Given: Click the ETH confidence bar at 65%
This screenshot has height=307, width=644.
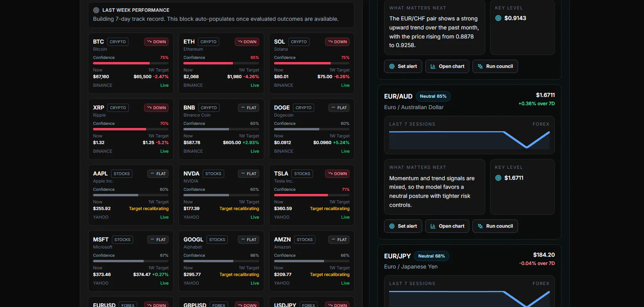Looking at the screenshot, I should (221, 63).
